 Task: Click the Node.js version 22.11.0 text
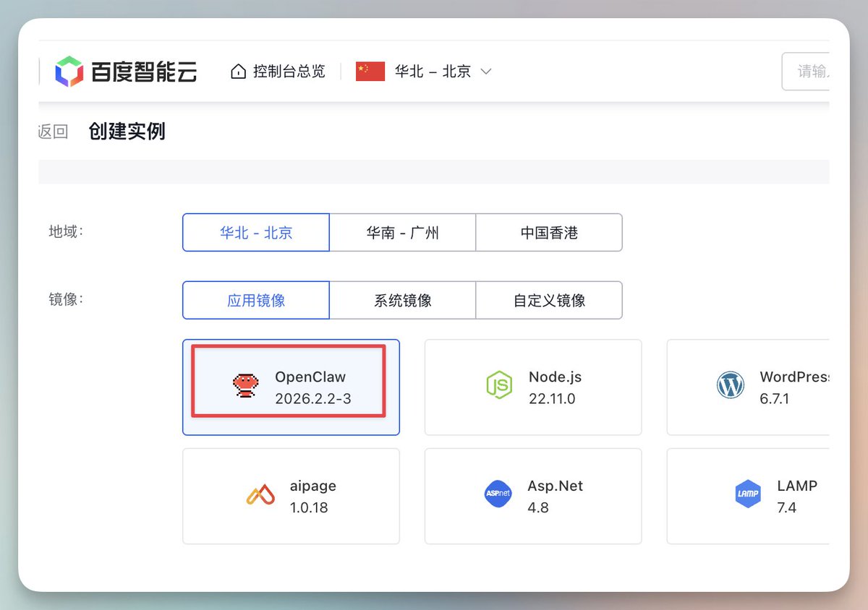[552, 398]
